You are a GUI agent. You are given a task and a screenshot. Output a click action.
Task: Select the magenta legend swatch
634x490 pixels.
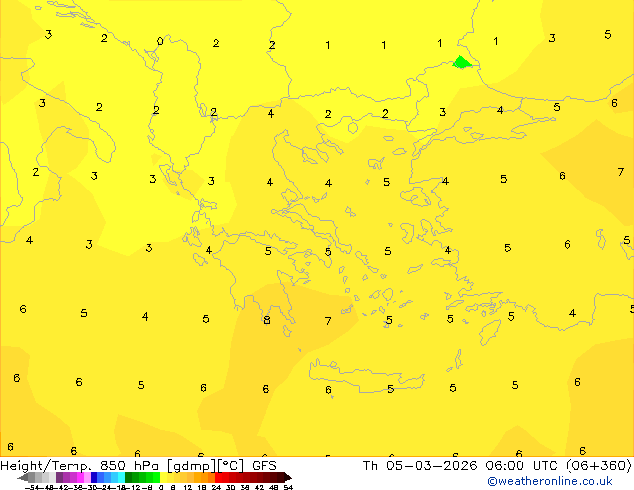(80, 477)
